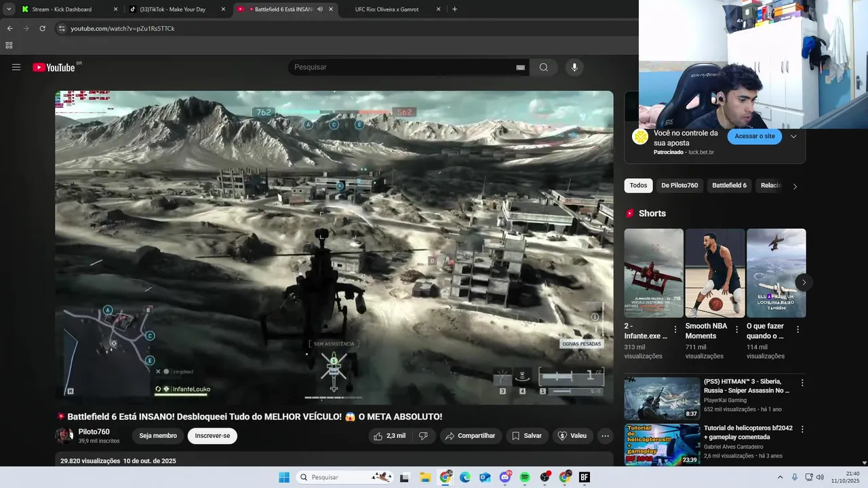The width and height of the screenshot is (868, 488).
Task: Save the video with Salvar button
Action: pyautogui.click(x=526, y=436)
